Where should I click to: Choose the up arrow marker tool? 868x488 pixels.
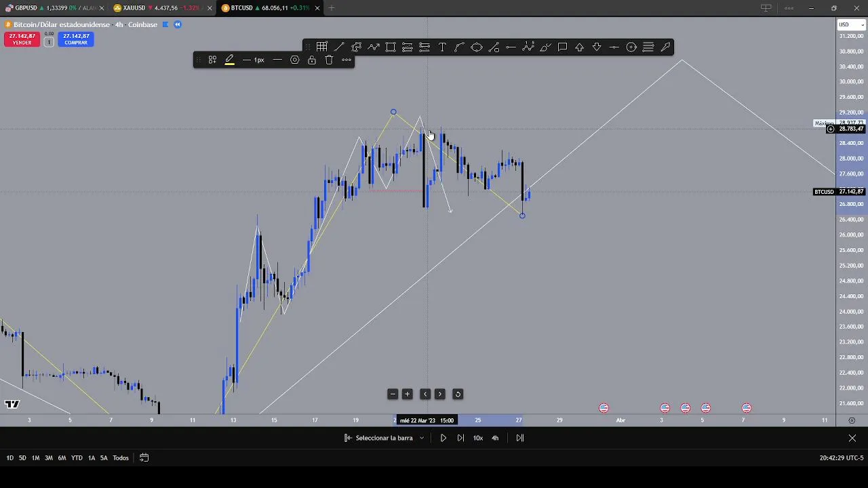[x=580, y=47]
